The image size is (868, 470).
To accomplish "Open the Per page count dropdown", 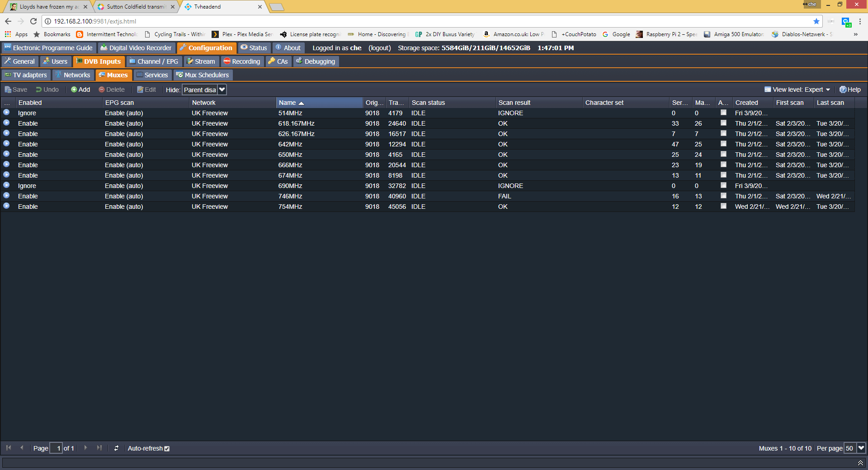I will point(861,448).
